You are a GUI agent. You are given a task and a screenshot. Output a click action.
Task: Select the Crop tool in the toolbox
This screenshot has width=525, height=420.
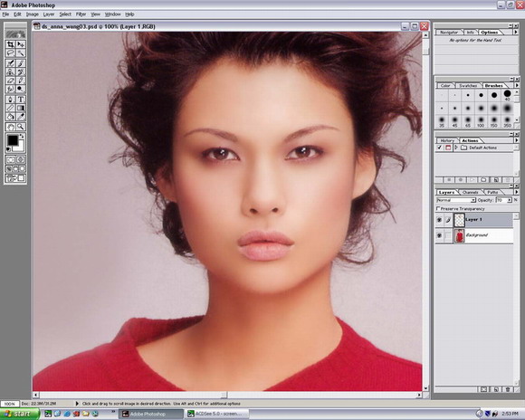[x=10, y=44]
